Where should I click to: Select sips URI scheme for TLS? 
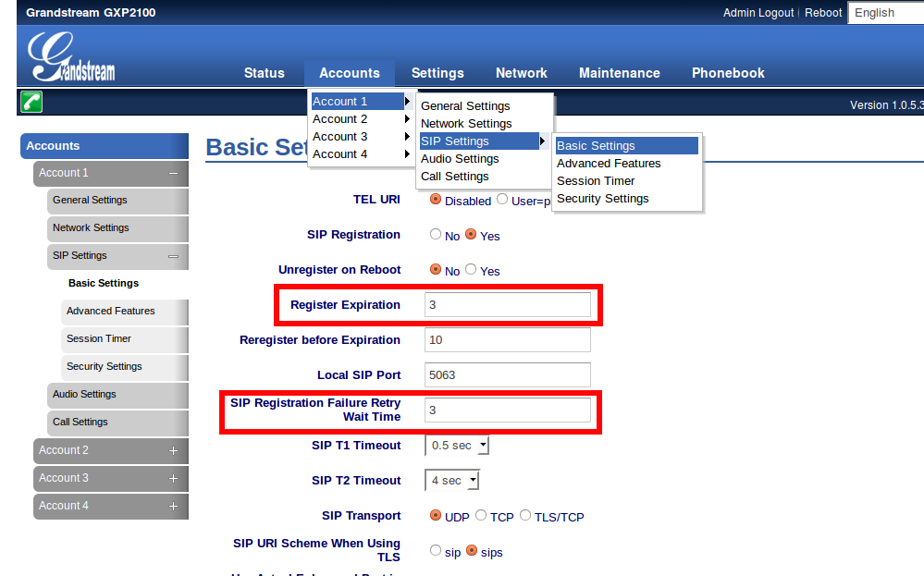click(472, 550)
